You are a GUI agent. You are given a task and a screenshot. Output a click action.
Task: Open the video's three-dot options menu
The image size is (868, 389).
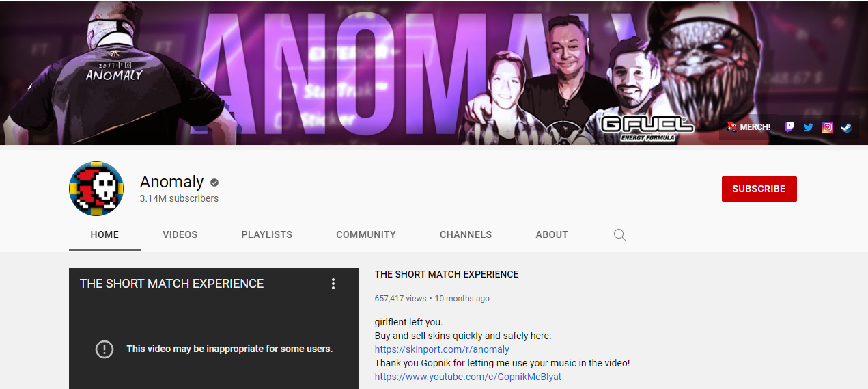333,284
